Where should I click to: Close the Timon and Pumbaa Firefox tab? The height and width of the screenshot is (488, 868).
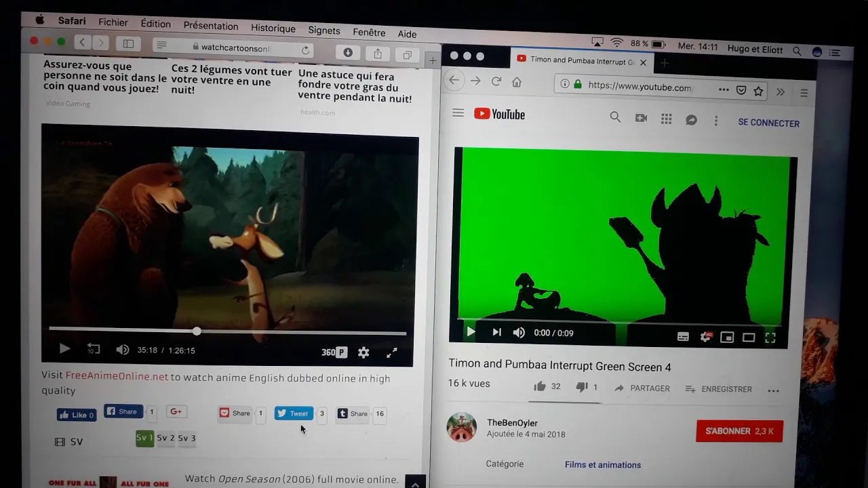pyautogui.click(x=643, y=62)
